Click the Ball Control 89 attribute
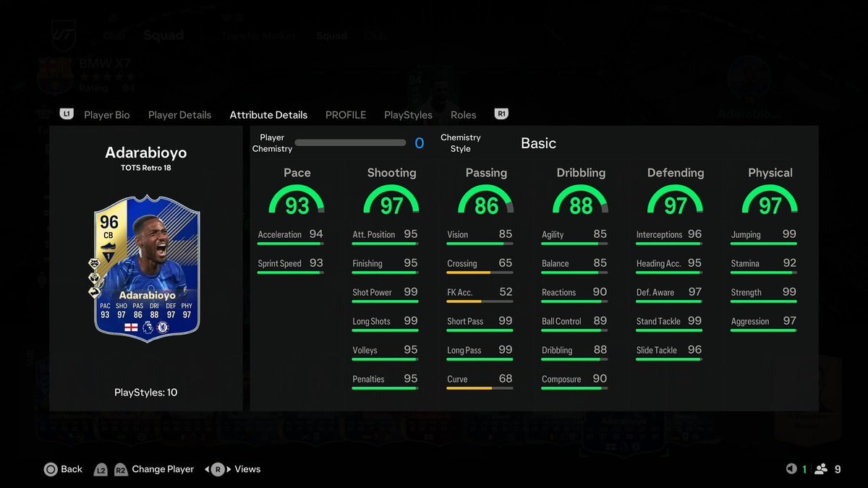Image resolution: width=868 pixels, height=488 pixels. [x=574, y=322]
